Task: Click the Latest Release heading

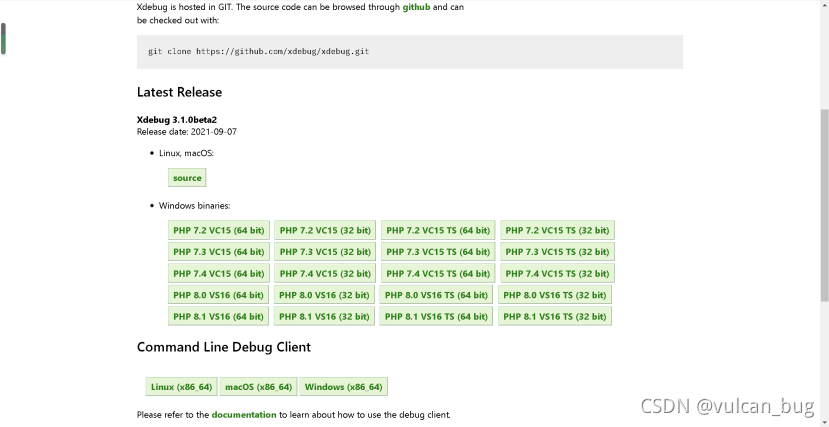Action: pos(179,92)
